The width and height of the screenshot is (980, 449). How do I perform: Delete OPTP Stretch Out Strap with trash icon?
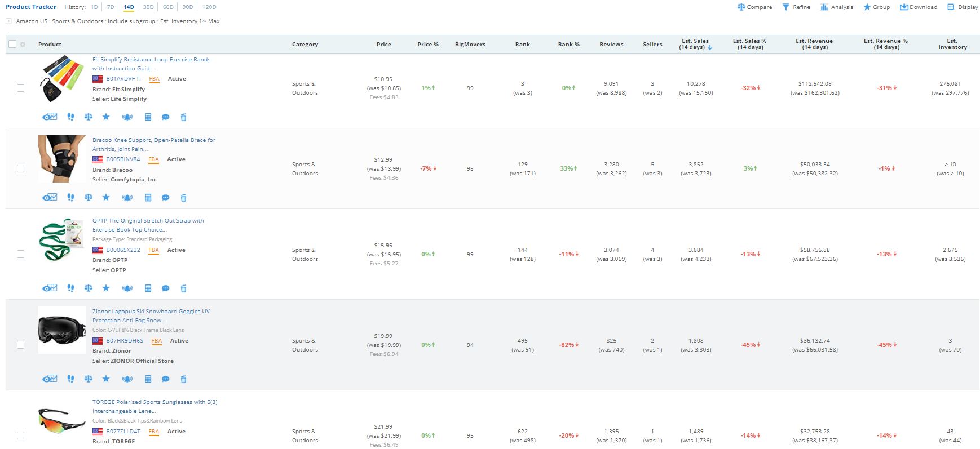183,288
